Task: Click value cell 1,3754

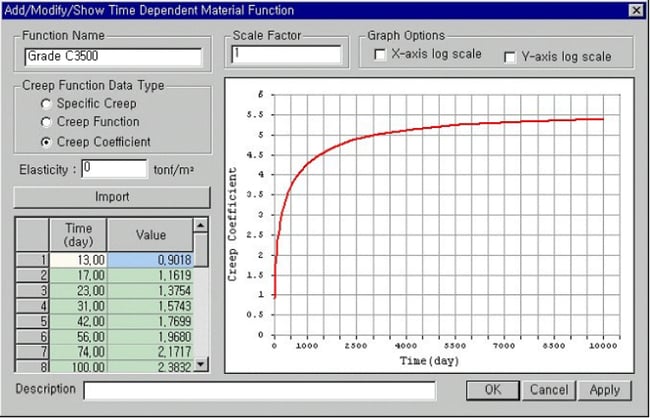Action: 150,291
